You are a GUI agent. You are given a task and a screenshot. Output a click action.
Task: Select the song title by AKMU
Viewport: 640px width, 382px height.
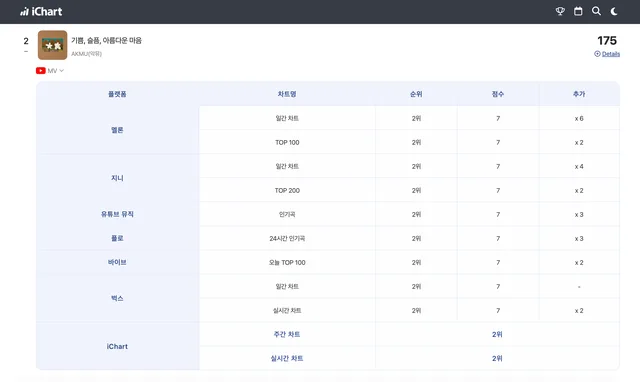107,40
